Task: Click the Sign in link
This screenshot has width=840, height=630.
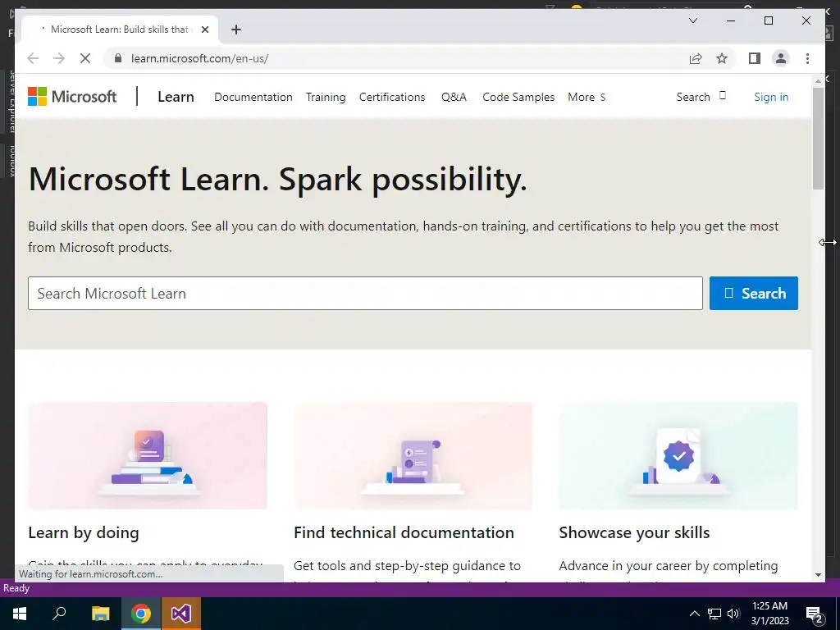Action: tap(771, 97)
